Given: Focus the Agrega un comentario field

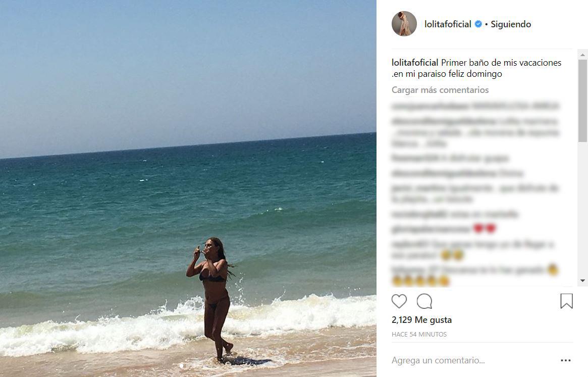Looking at the screenshot, I should (472, 360).
